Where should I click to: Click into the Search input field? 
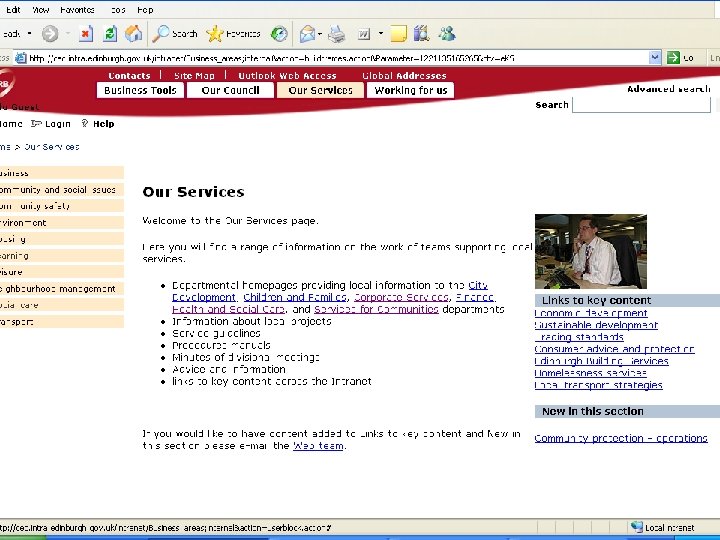(641, 105)
